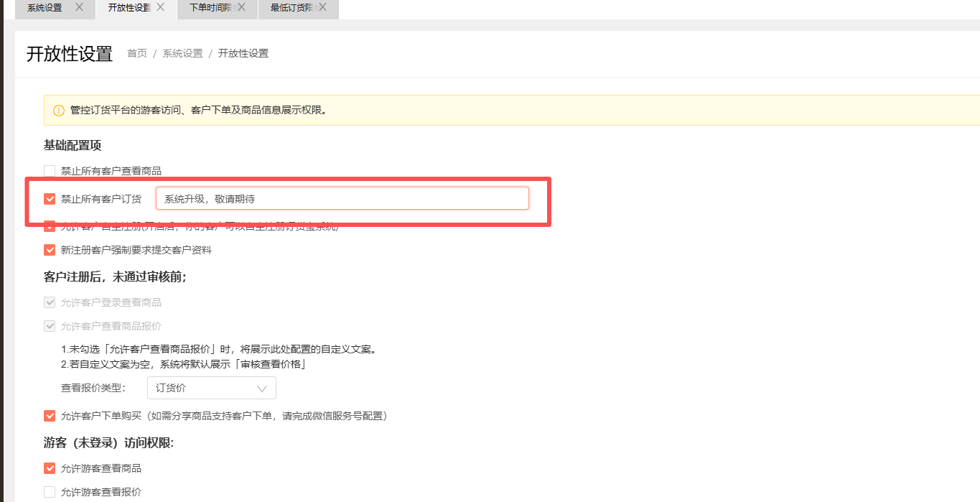Image resolution: width=980 pixels, height=502 pixels.
Task: Open the 查看报价类型 订货价 dropdown
Action: coord(212,388)
